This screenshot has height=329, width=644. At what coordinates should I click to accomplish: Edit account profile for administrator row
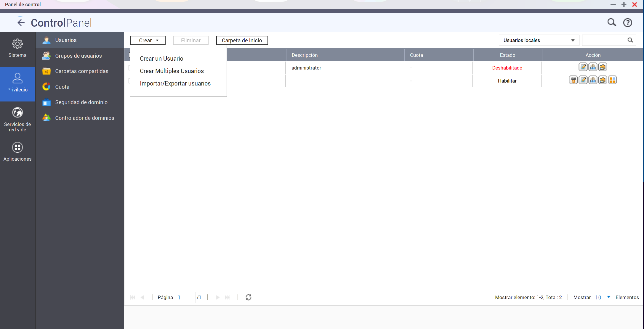coord(583,67)
